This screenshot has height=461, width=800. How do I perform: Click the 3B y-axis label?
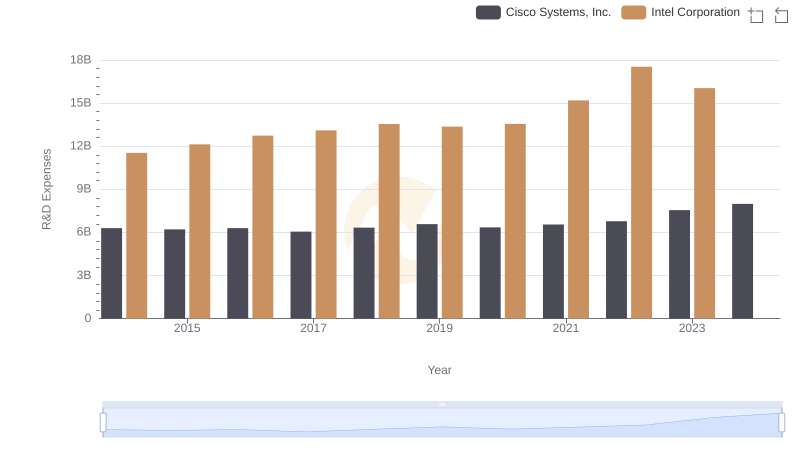[84, 275]
